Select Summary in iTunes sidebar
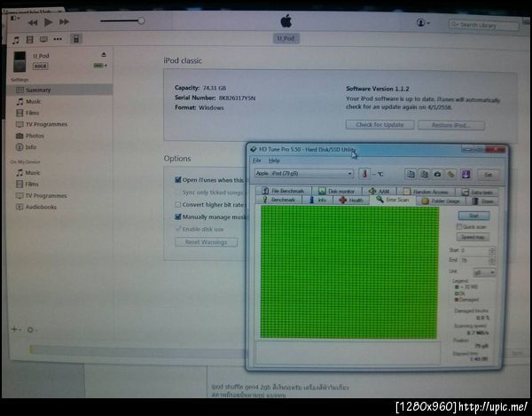Viewport: 532px width, 416px height. [59, 90]
